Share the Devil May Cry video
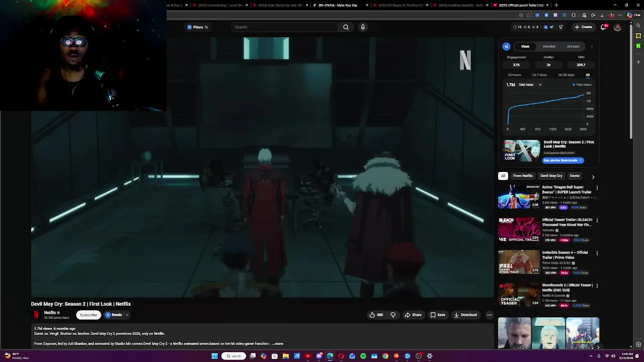Image resolution: width=644 pixels, height=362 pixels. [x=413, y=315]
